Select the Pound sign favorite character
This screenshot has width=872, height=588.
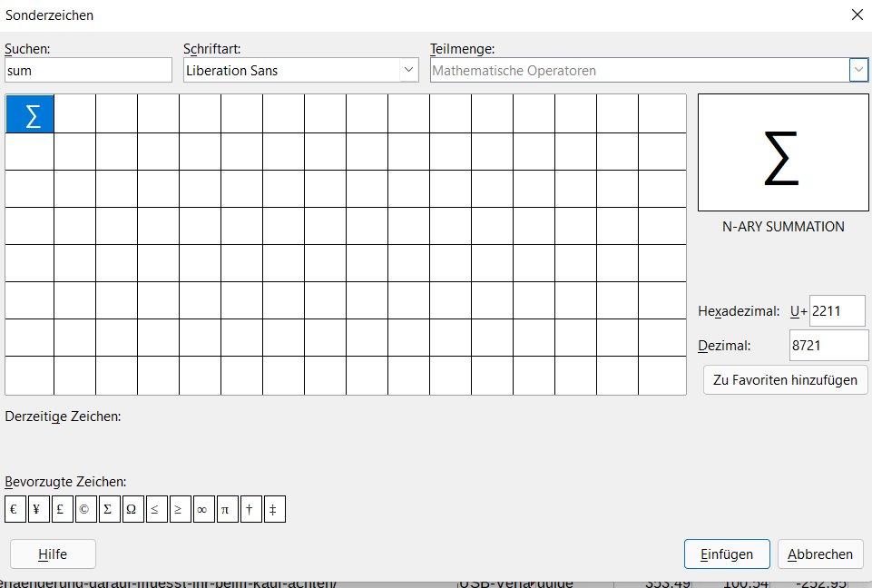click(62, 509)
